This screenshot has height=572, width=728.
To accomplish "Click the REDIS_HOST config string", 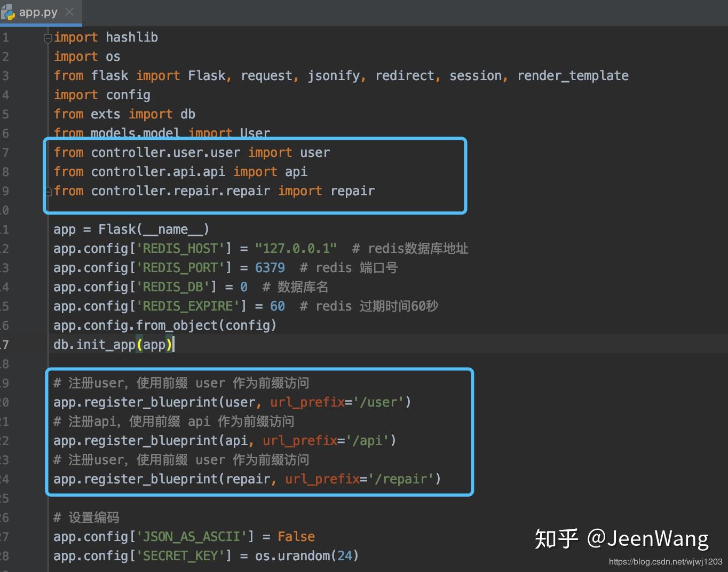I will tap(180, 248).
